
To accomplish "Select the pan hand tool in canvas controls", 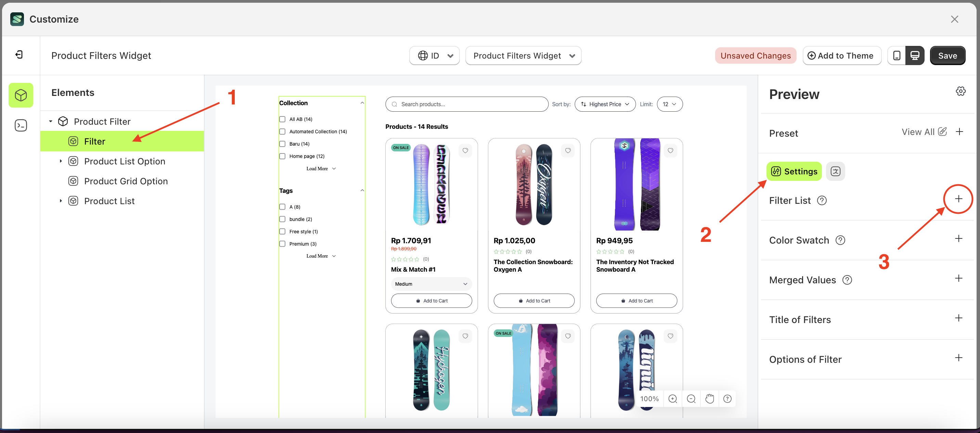I will point(710,399).
